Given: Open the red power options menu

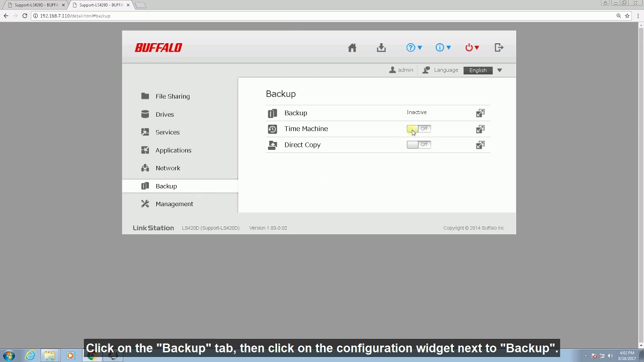Looking at the screenshot, I should pos(472,48).
